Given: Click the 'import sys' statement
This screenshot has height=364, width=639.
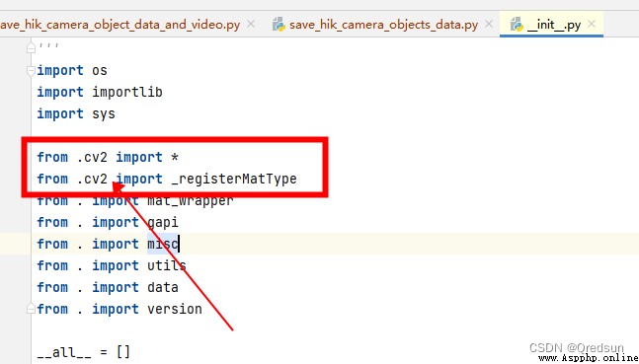Looking at the screenshot, I should tap(76, 113).
